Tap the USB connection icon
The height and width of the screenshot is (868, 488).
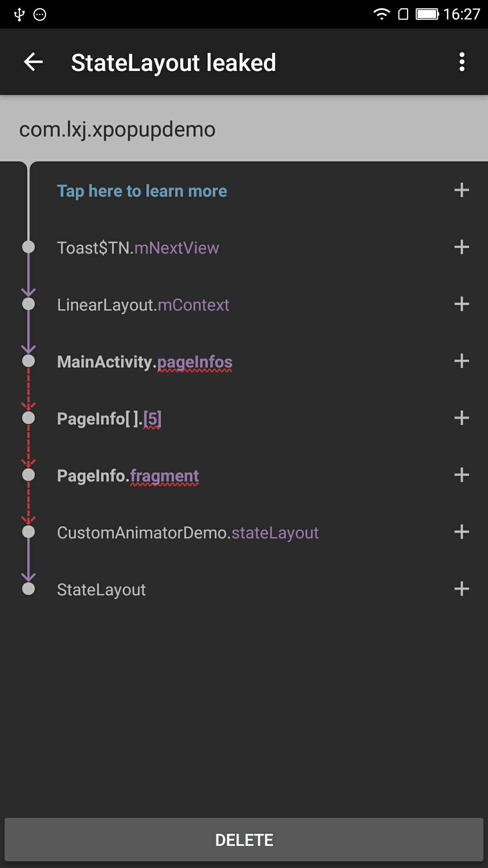tap(19, 14)
